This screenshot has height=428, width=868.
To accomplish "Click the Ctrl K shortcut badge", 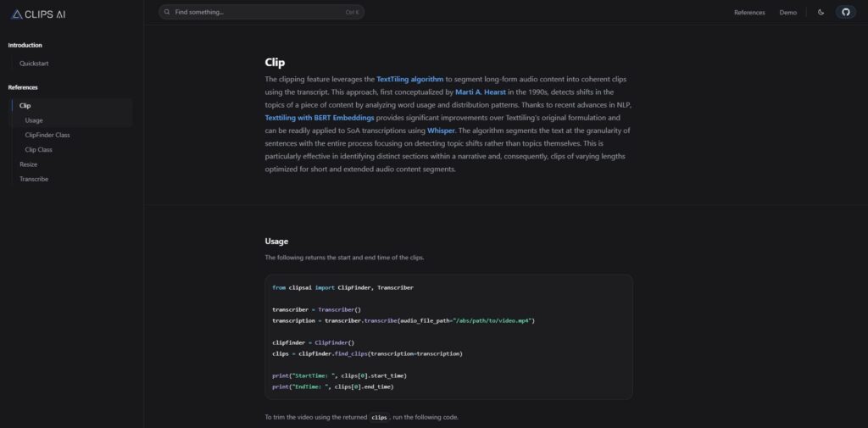I will pyautogui.click(x=352, y=12).
